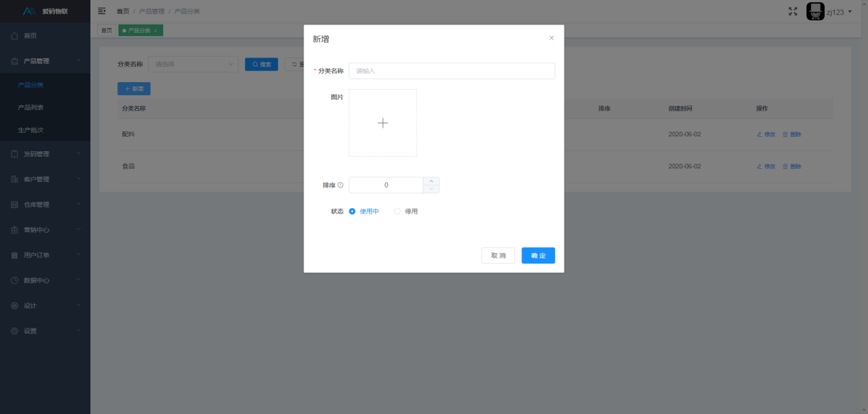Click the 2020-06-02 date in 配料 row
The image size is (868, 414).
pyautogui.click(x=684, y=134)
